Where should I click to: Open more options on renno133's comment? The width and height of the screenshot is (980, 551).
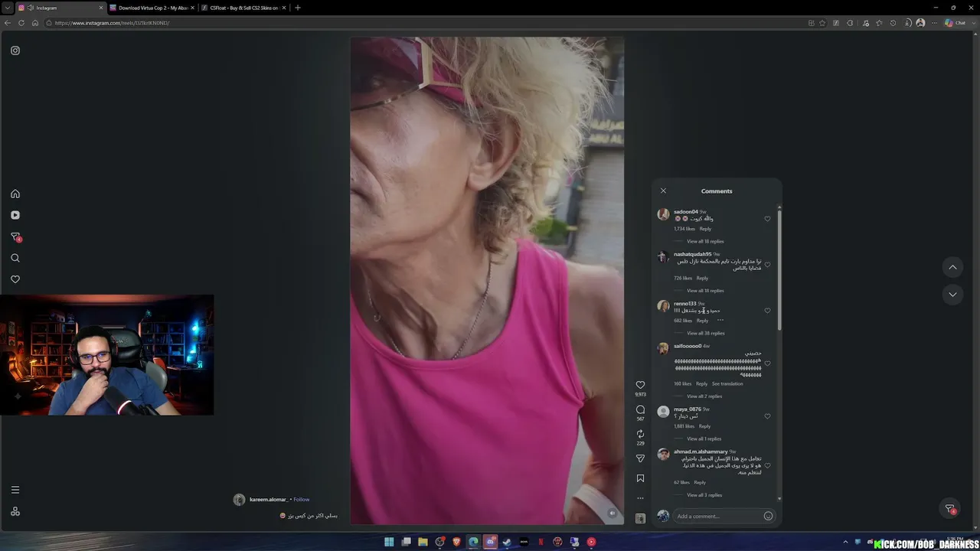(720, 320)
